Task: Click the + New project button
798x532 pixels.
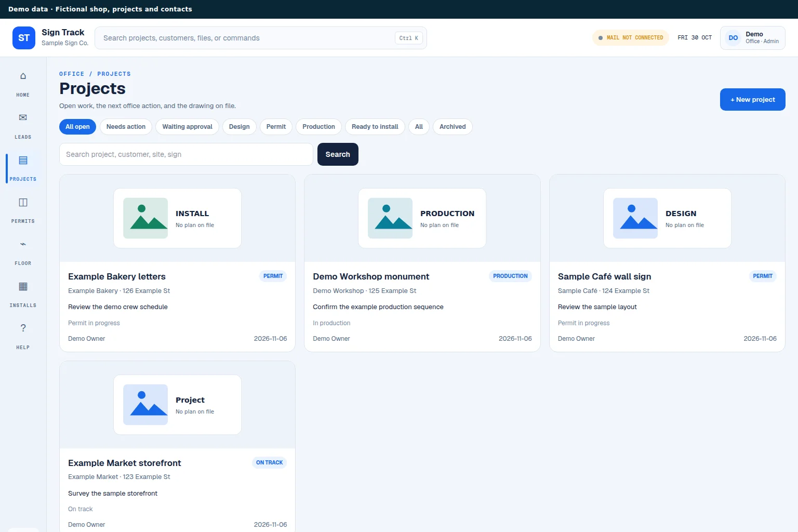Action: (x=752, y=100)
